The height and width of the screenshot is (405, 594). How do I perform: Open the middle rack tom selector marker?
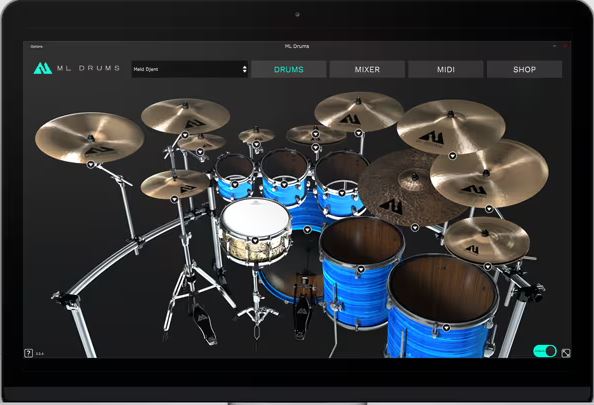click(x=284, y=185)
